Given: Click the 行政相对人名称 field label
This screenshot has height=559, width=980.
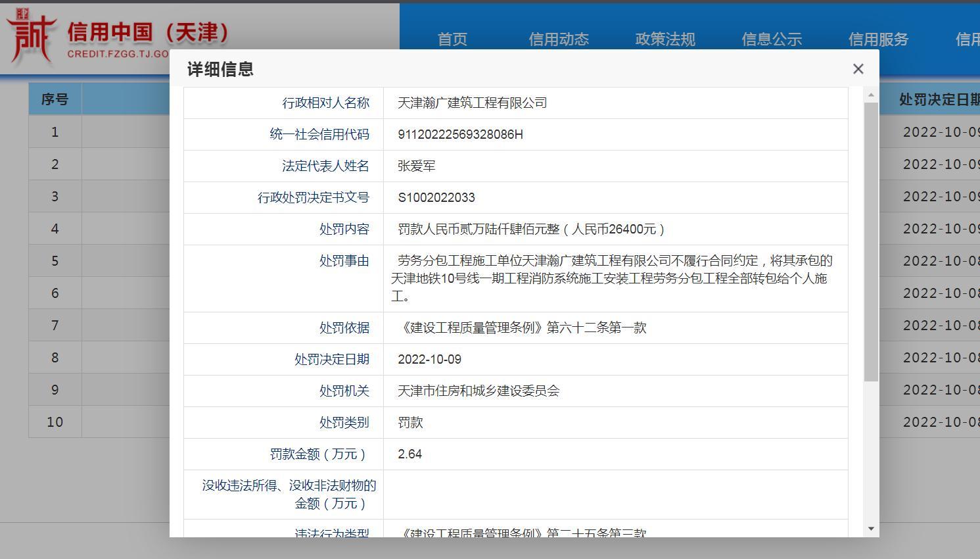Looking at the screenshot, I should pos(326,103).
